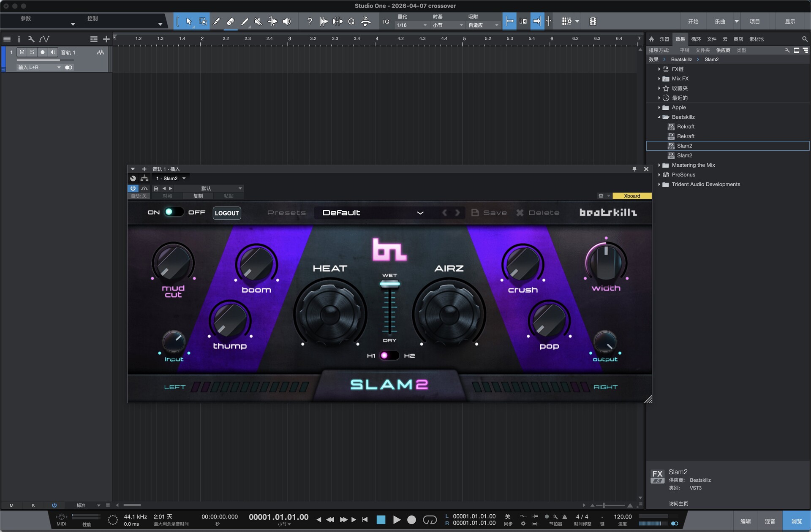Toggle snap to grid button
This screenshot has width=811, height=532.
click(x=509, y=21)
